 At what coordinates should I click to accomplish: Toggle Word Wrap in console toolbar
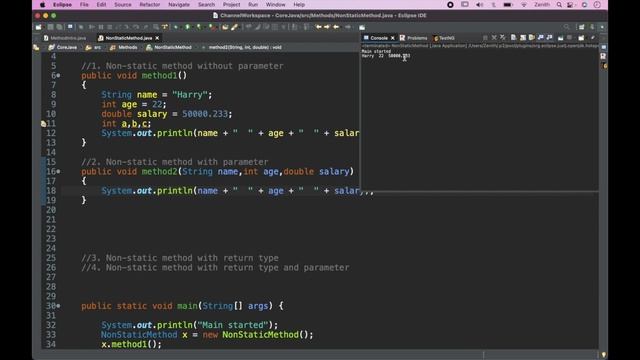pyautogui.click(x=532, y=38)
